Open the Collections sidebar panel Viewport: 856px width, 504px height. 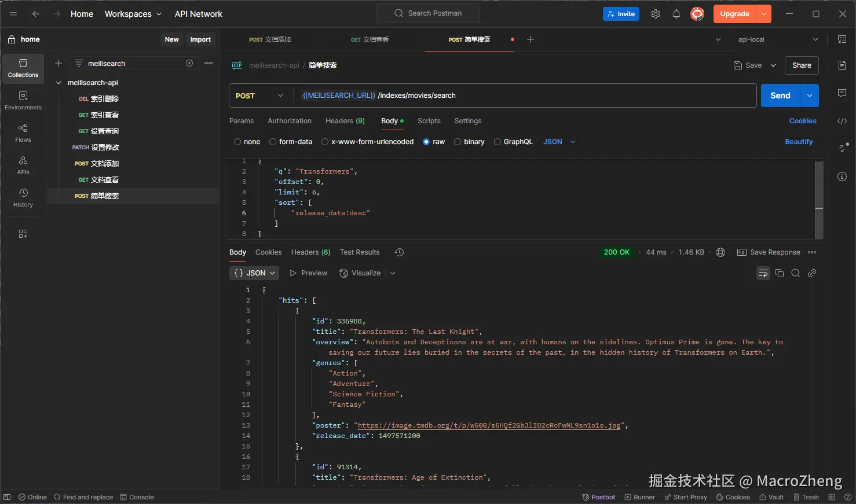[23, 68]
